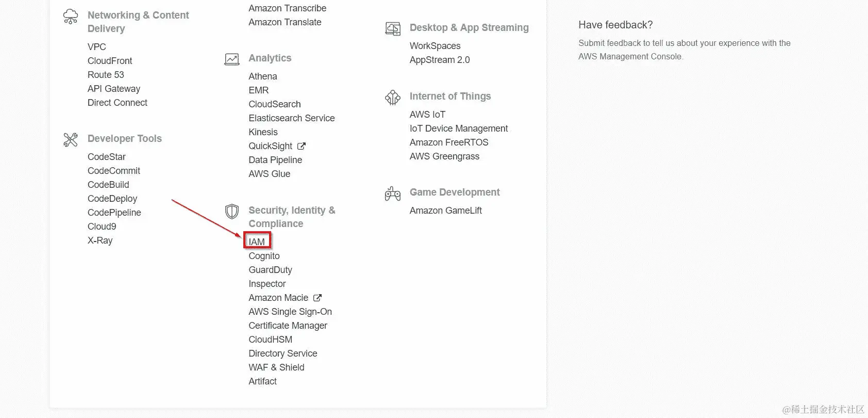This screenshot has width=868, height=418.
Task: Open IoT Device Management
Action: (x=458, y=128)
